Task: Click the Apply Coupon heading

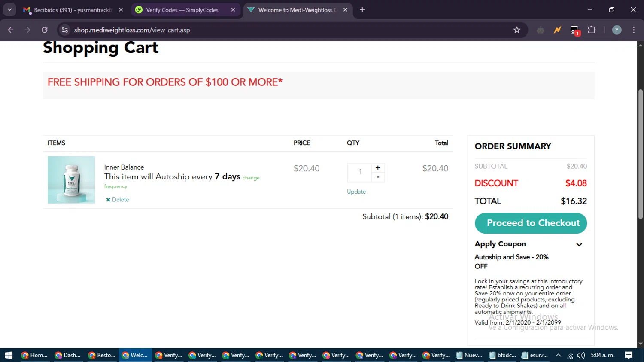Action: click(x=500, y=244)
